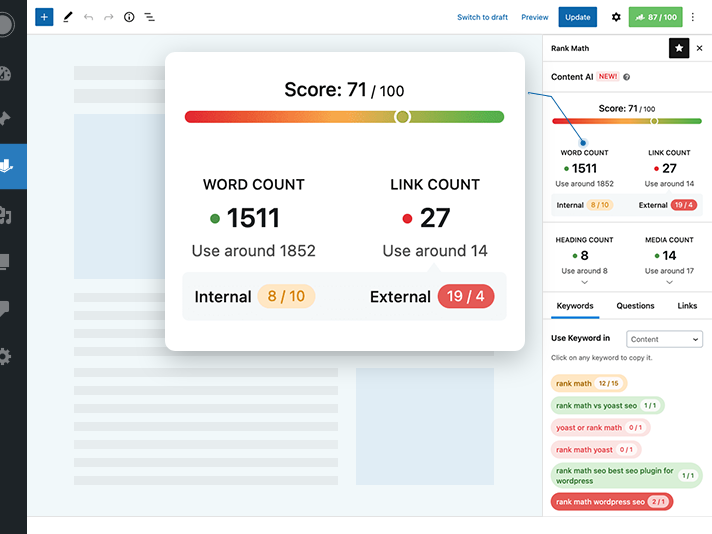Copy 'yoast or rank math' keyword
Viewport: 712px width, 534px height.
[x=600, y=427]
